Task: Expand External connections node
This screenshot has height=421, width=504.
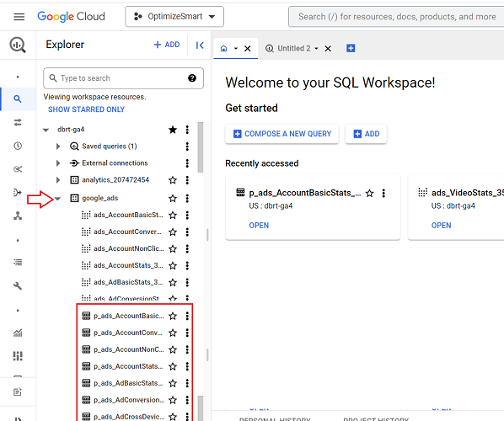Action: click(x=58, y=163)
